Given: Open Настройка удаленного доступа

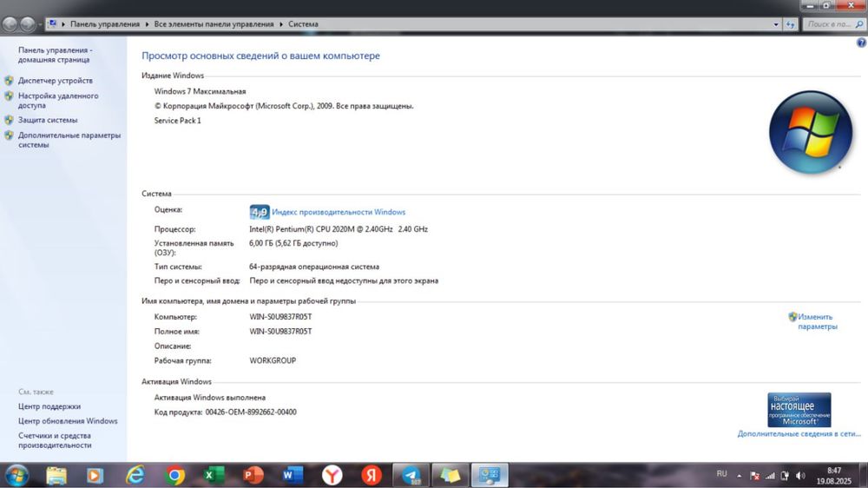Looking at the screenshot, I should click(58, 100).
